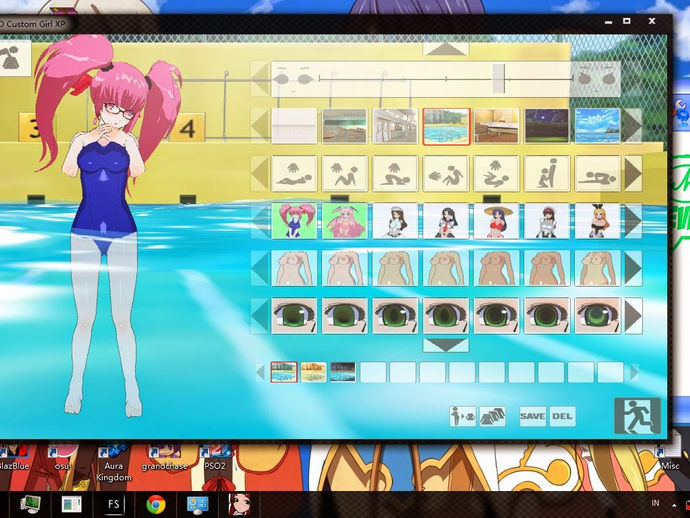The image size is (690, 518).
Task: Click the SAVE button
Action: coord(532,416)
